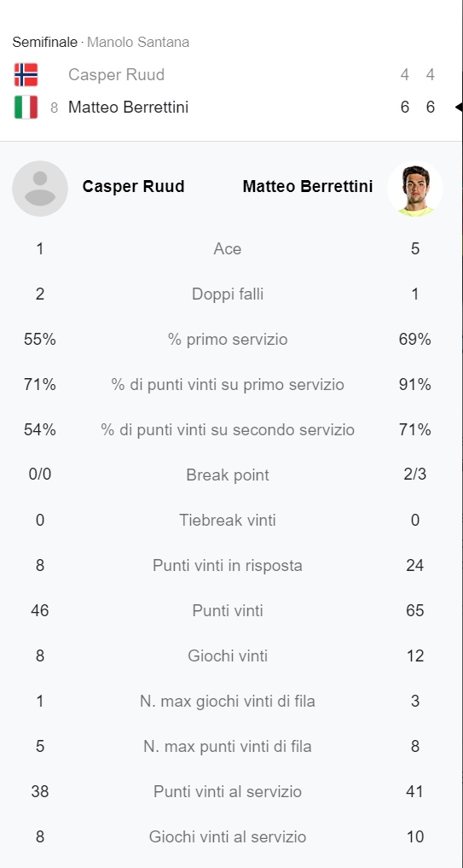Viewport: 463px width, 868px height.
Task: Click the Italy flag icon
Action: point(26,107)
